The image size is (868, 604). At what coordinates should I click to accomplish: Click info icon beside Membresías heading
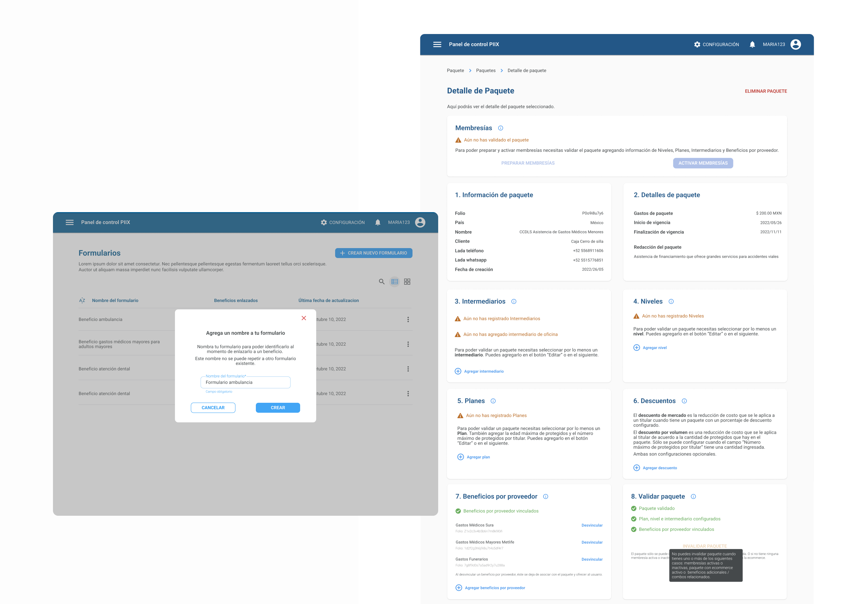[x=500, y=128]
